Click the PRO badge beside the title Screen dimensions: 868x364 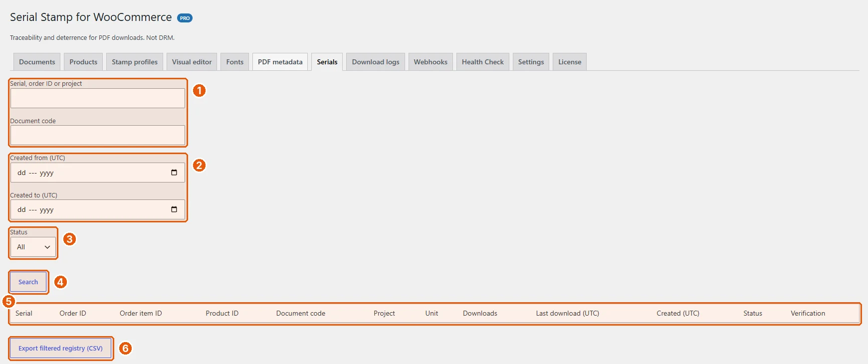coord(185,18)
